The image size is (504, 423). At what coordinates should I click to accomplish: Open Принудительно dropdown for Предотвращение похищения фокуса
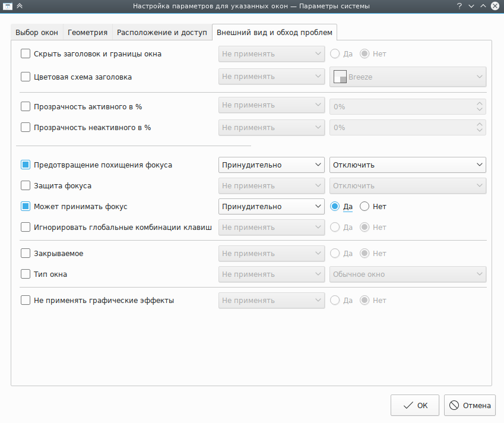[x=271, y=165]
